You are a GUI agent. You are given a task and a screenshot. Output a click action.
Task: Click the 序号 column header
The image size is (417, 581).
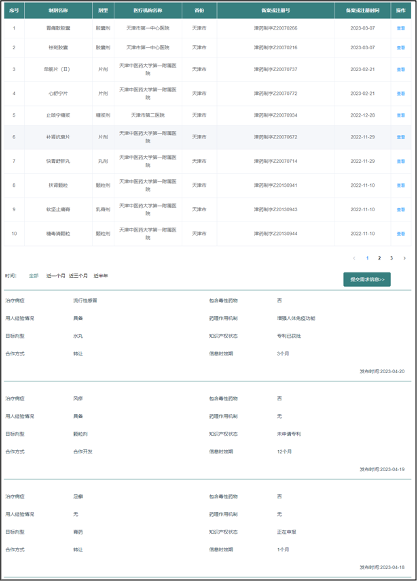pyautogui.click(x=14, y=10)
